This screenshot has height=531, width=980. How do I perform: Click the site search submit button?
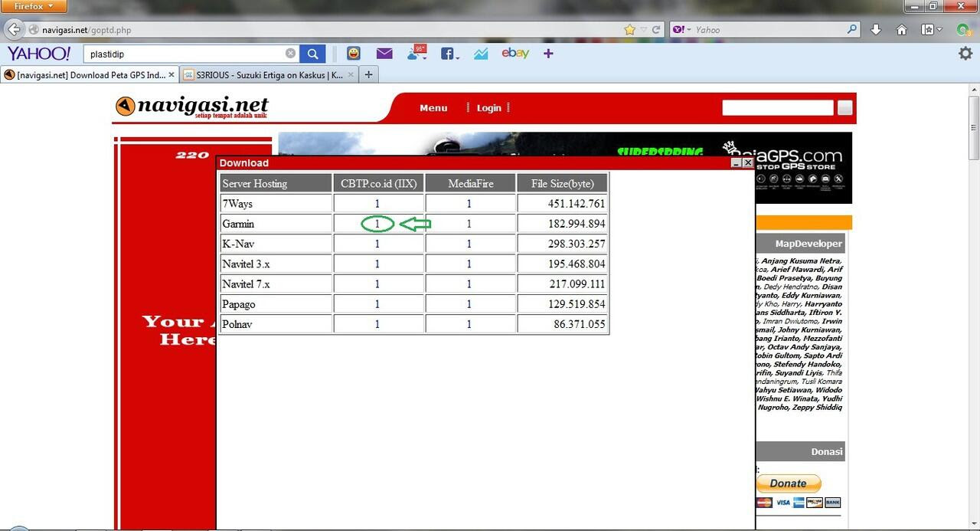click(844, 108)
